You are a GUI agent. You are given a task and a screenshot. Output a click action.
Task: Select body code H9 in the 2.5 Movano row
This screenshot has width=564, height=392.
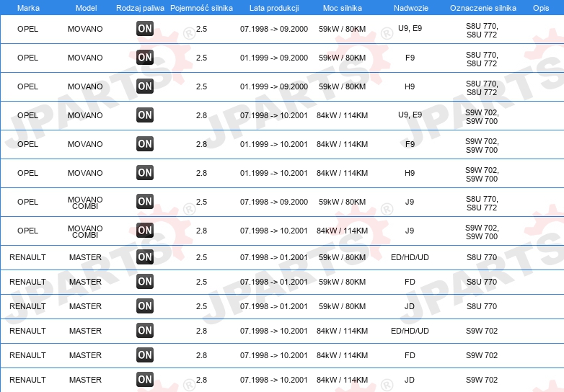[410, 86]
